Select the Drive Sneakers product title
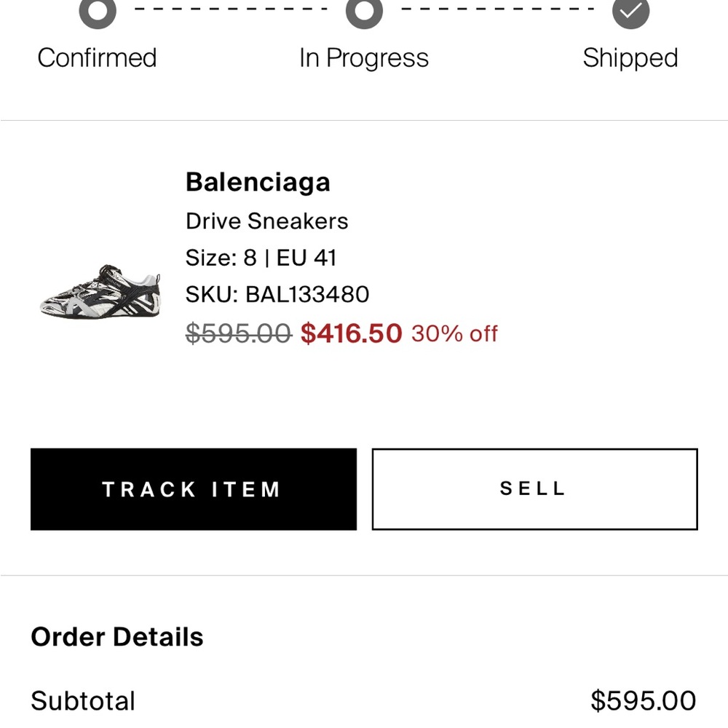The height and width of the screenshot is (728, 728). click(266, 221)
